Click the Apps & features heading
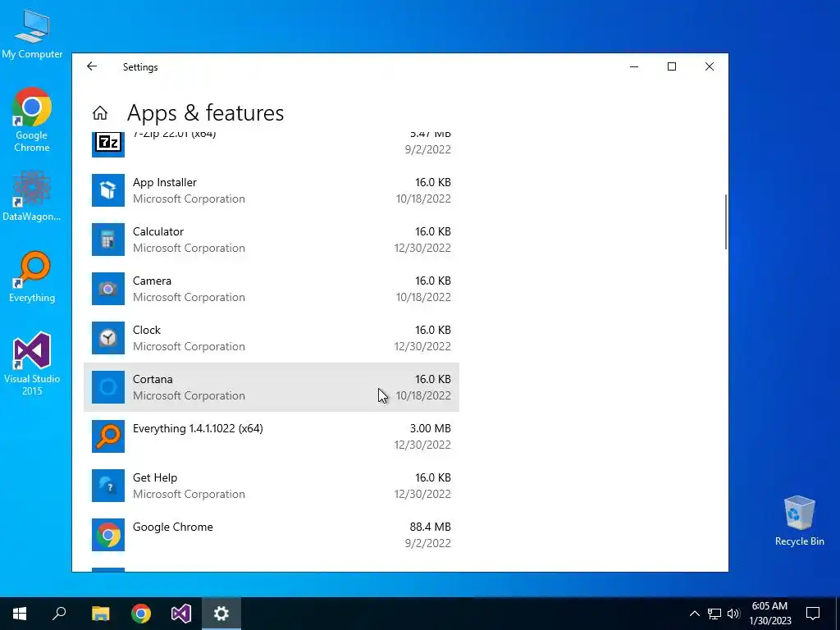840x630 pixels. click(x=206, y=113)
